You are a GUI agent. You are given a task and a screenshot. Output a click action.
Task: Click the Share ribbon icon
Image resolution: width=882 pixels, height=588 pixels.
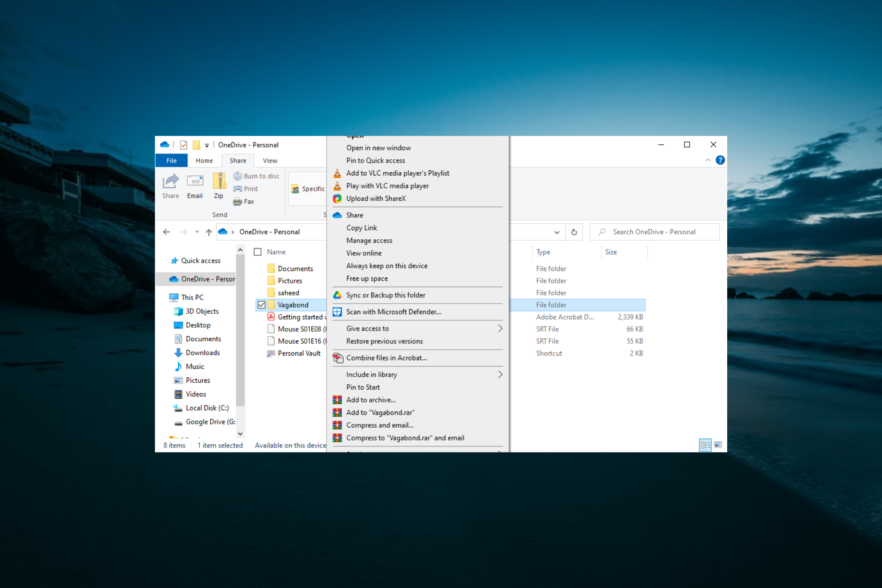[170, 181]
